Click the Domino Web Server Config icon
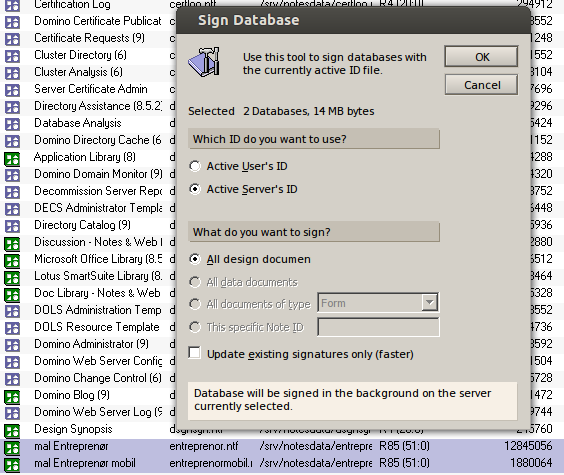Image resolution: width=564 pixels, height=475 pixels. coord(12,362)
